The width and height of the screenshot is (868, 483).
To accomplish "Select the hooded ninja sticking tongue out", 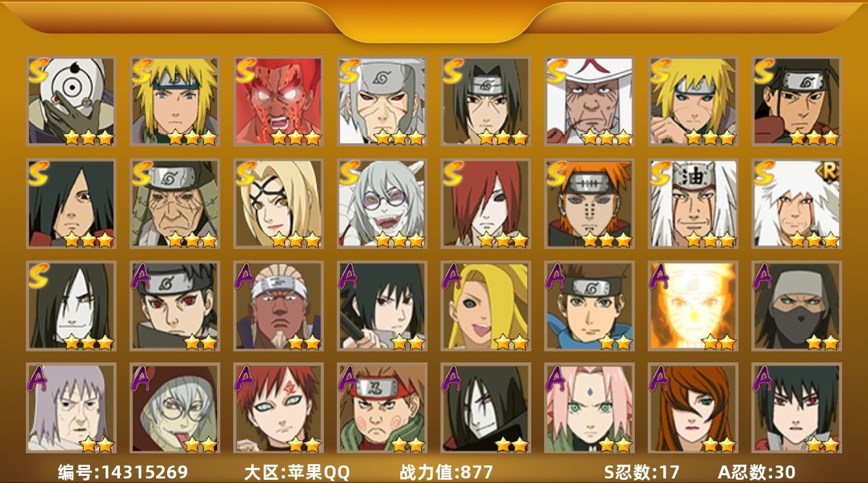I will point(175,408).
